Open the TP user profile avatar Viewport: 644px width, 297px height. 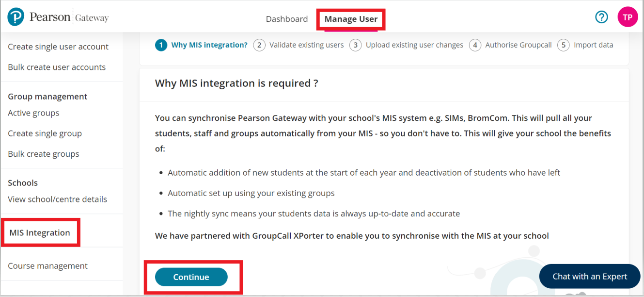pos(628,17)
